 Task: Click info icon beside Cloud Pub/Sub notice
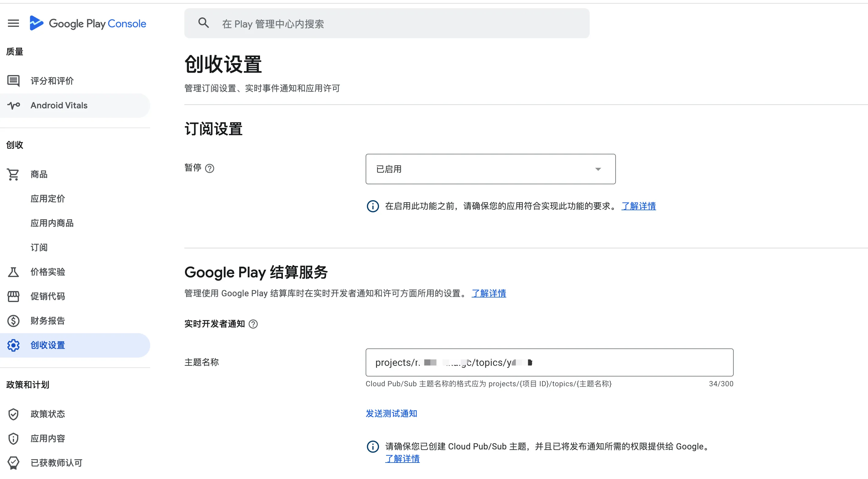click(373, 447)
